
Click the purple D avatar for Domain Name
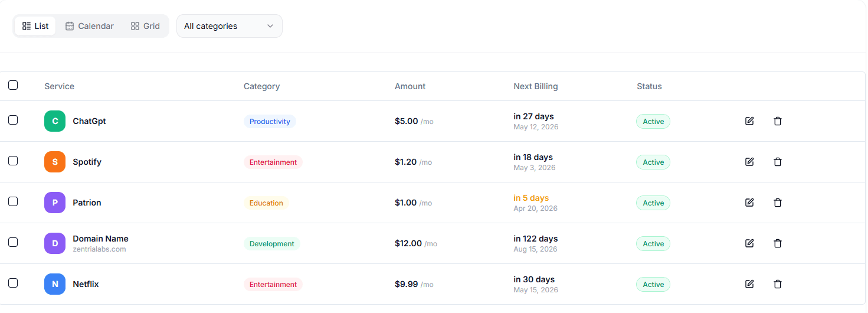[x=55, y=243]
